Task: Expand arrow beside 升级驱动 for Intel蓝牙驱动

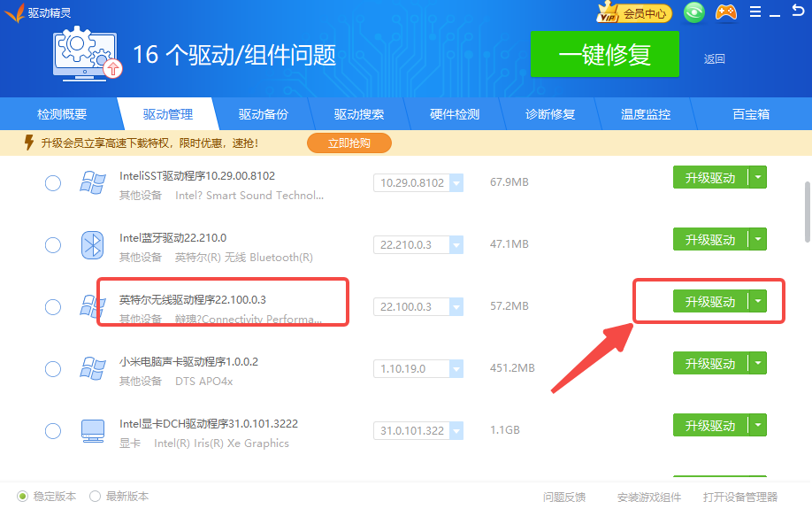Action: pos(758,239)
